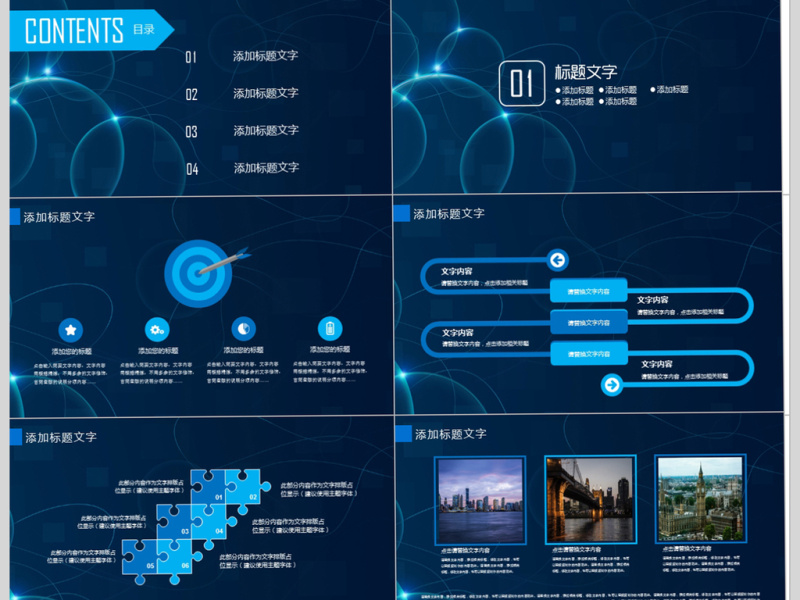The height and width of the screenshot is (600, 800).
Task: Click the target with arrow graphic
Action: 200,268
